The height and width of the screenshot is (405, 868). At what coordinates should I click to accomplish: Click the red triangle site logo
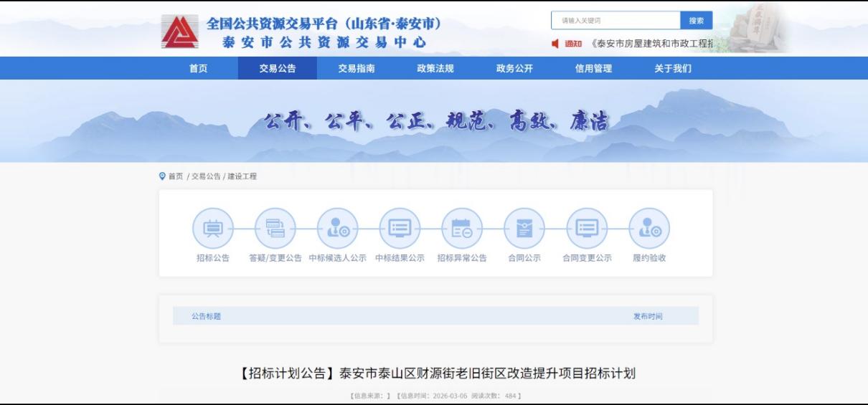tap(179, 32)
